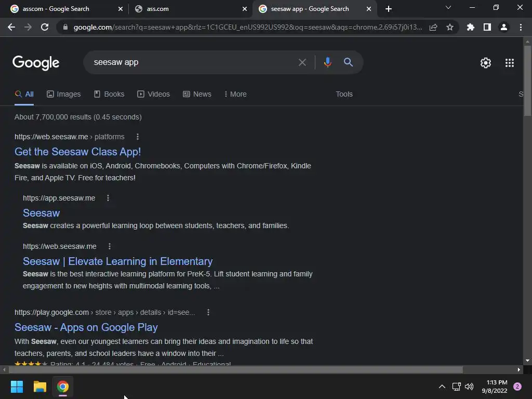Click the padlock site info icon
This screenshot has width=532, height=399.
(x=65, y=27)
